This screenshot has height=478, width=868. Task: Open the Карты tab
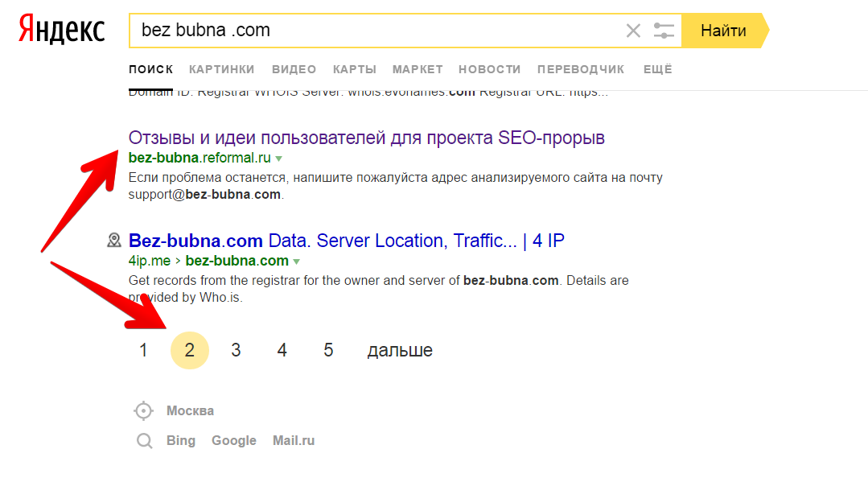point(354,69)
